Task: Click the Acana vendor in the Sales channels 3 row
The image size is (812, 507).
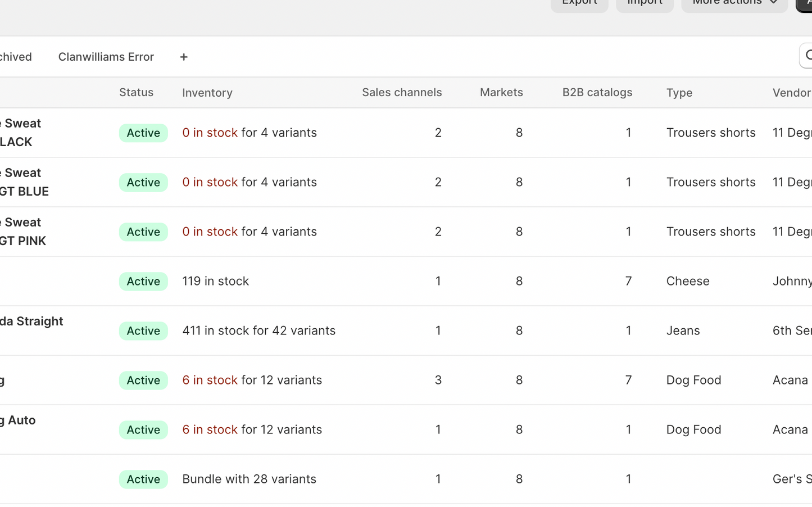Action: (790, 380)
